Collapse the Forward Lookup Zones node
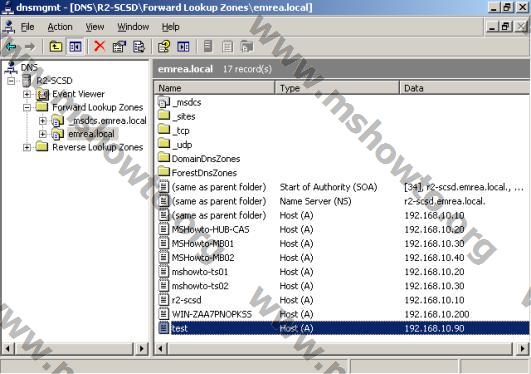The image size is (531, 374). coord(27,108)
